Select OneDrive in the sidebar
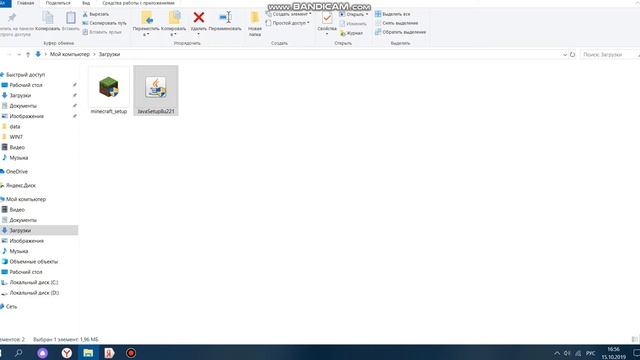This screenshot has width=640, height=360. coord(16,171)
